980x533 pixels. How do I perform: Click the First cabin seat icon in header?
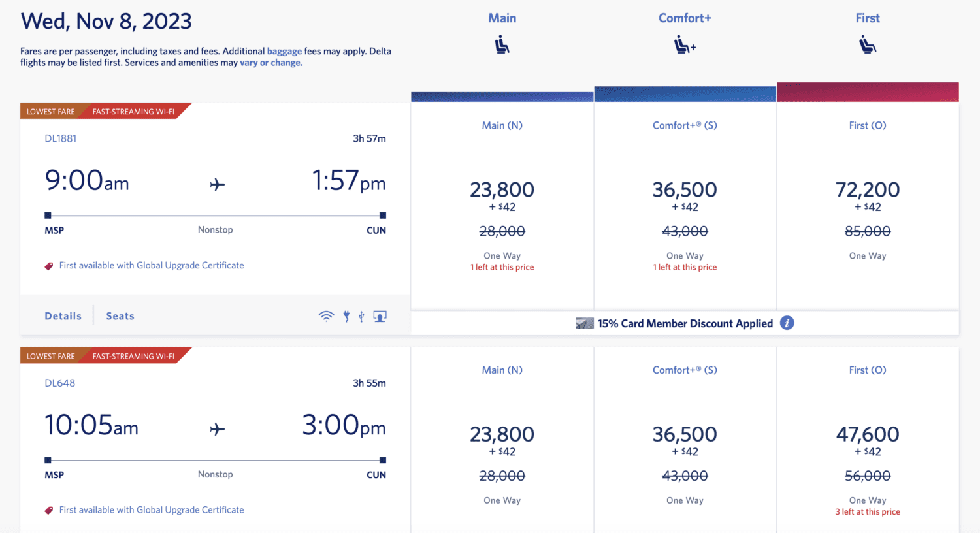point(868,44)
